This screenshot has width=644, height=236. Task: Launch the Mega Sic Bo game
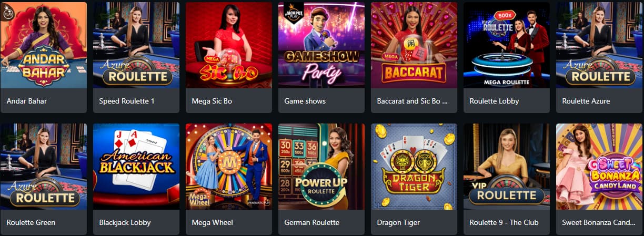[229, 45]
